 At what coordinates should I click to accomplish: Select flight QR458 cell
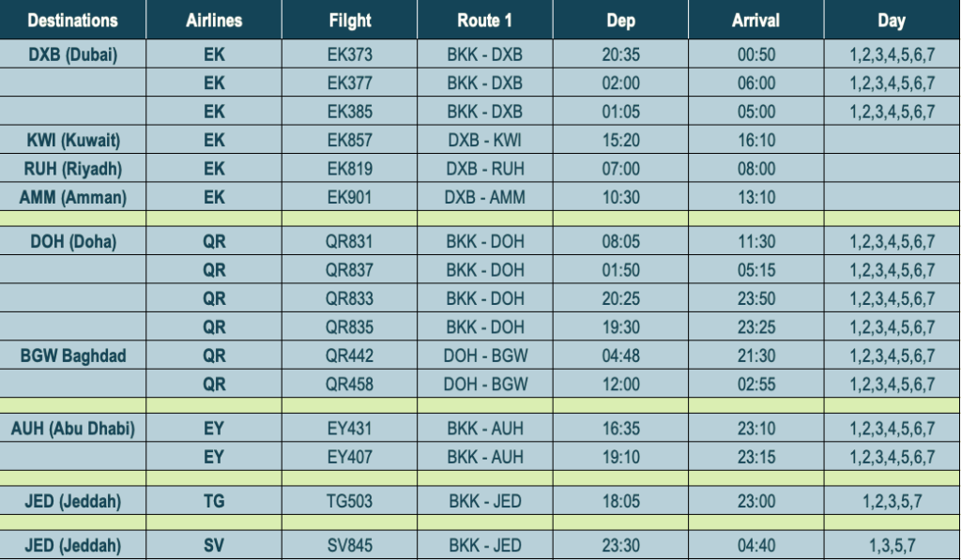click(x=349, y=385)
